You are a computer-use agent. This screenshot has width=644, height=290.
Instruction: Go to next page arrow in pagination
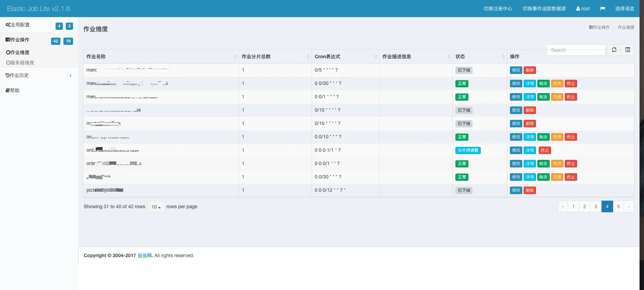629,206
